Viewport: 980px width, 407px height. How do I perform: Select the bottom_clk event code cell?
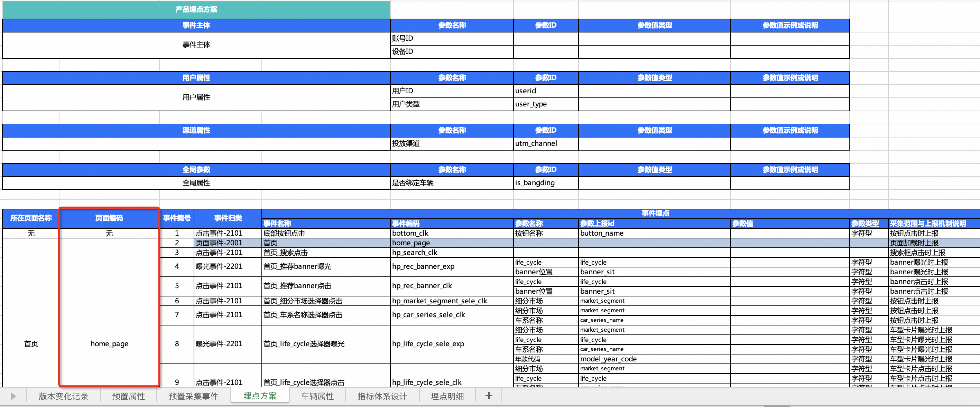pos(452,233)
